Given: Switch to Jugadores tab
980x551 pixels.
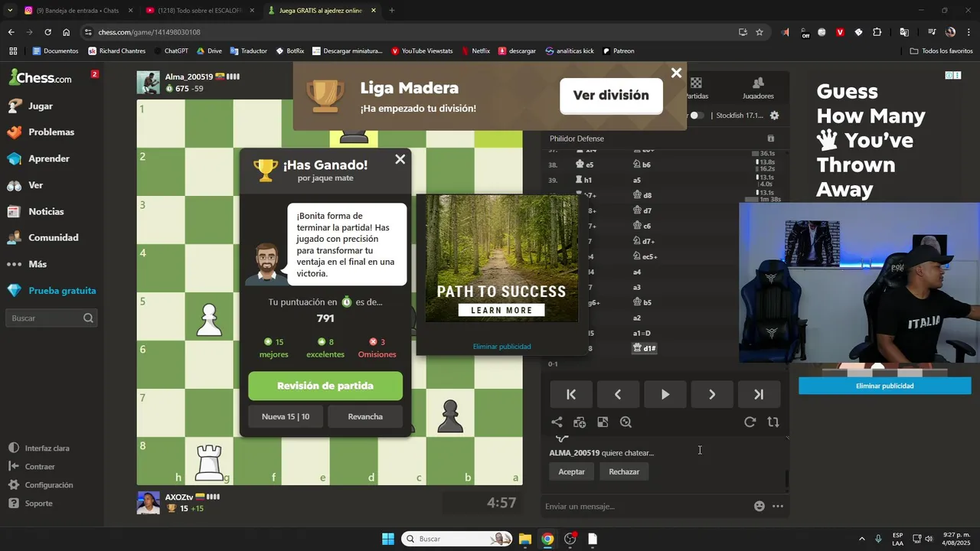Looking at the screenshot, I should (x=758, y=89).
